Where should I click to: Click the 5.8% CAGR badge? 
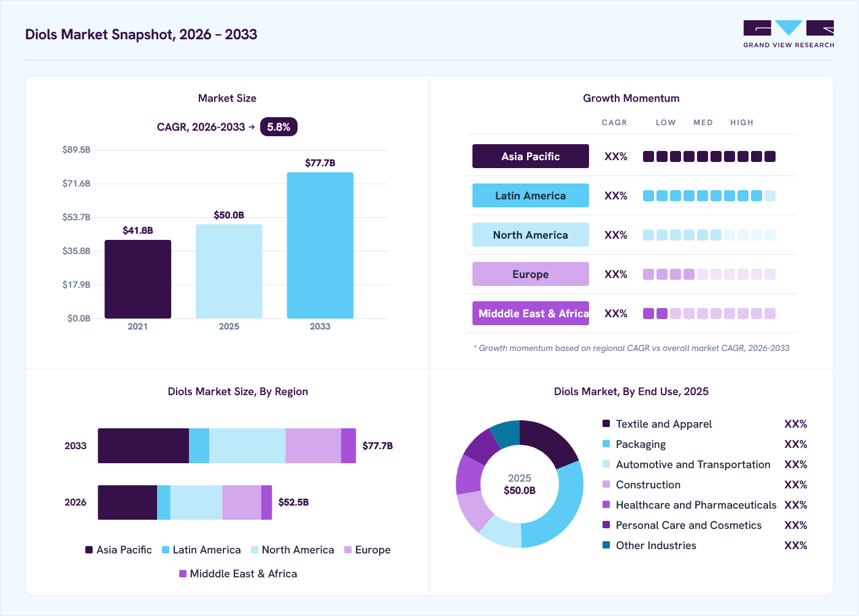coord(279,127)
